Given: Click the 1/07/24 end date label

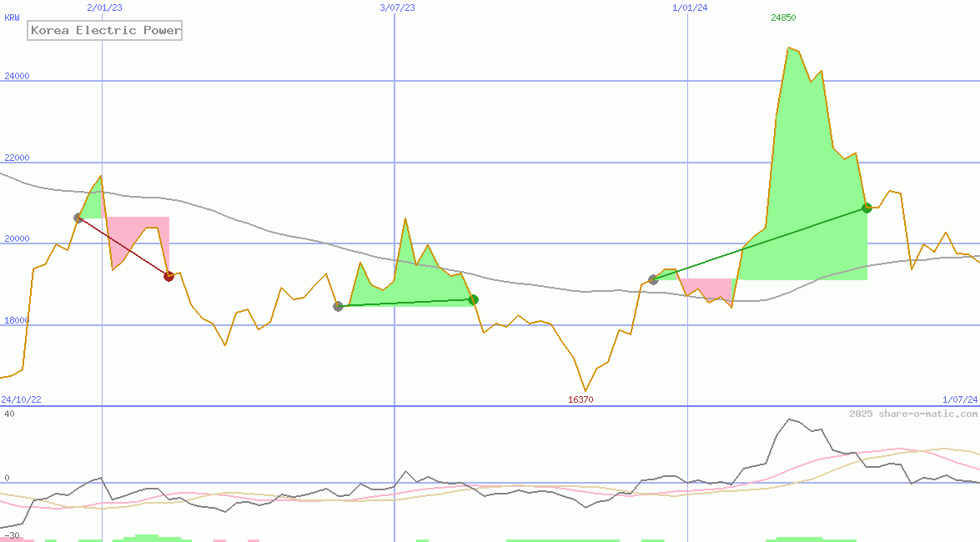Looking at the screenshot, I should click(x=959, y=400).
